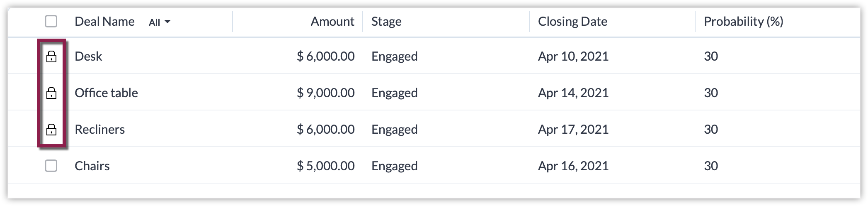The image size is (868, 206).
Task: Sort by the Deal Name column header
Action: click(104, 22)
